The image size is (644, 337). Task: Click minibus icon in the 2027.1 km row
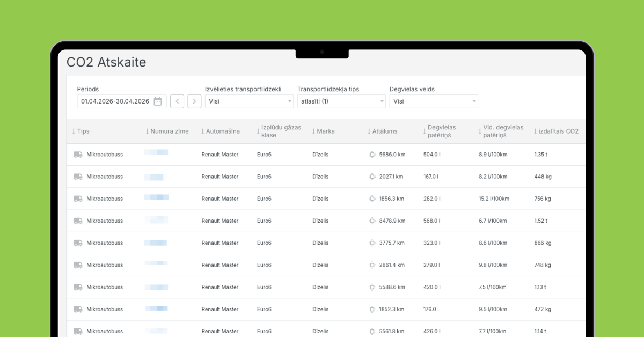click(x=78, y=177)
